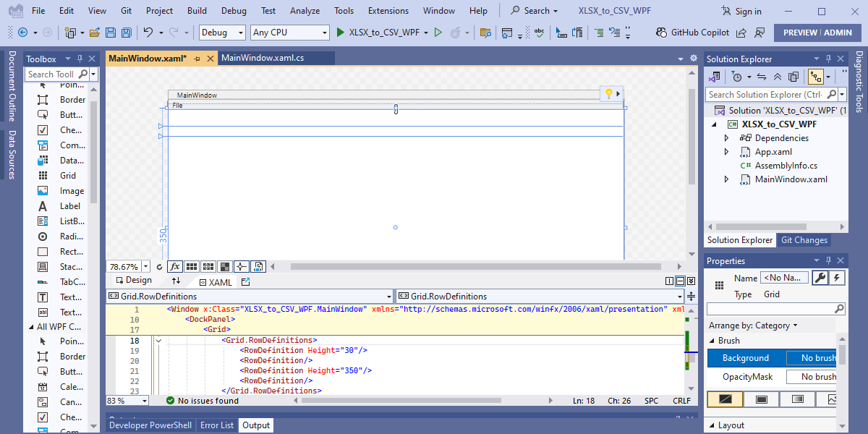Toggle the artboard checkered background button

tap(225, 267)
